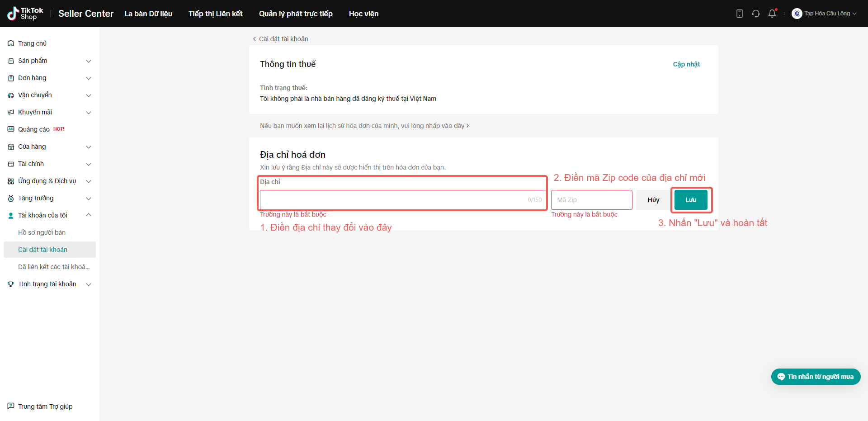
Task: Click the mobile phone app icon
Action: pos(740,14)
